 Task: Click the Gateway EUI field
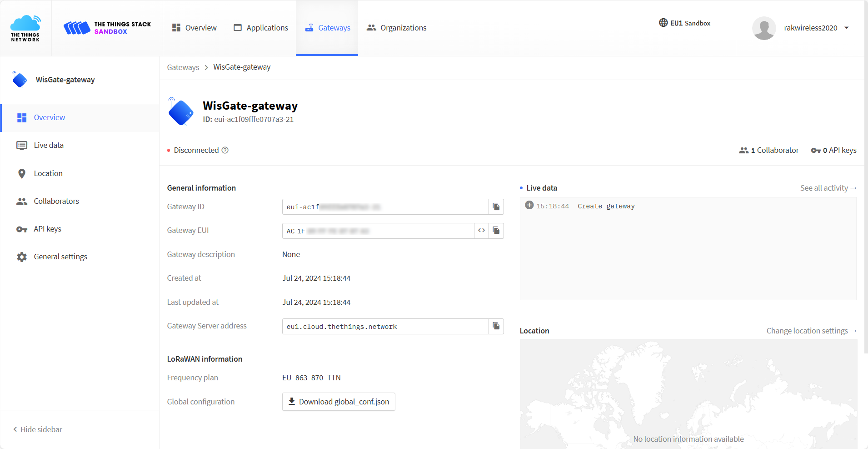click(378, 231)
